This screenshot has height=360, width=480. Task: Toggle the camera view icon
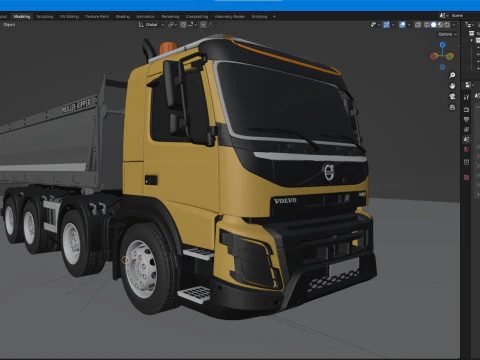[452, 97]
